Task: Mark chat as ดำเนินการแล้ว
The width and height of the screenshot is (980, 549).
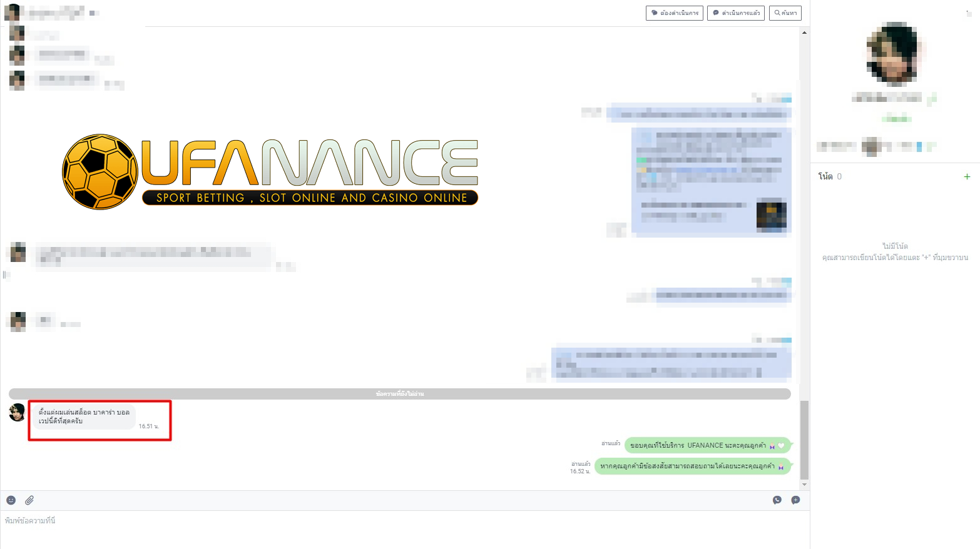Action: tap(735, 13)
